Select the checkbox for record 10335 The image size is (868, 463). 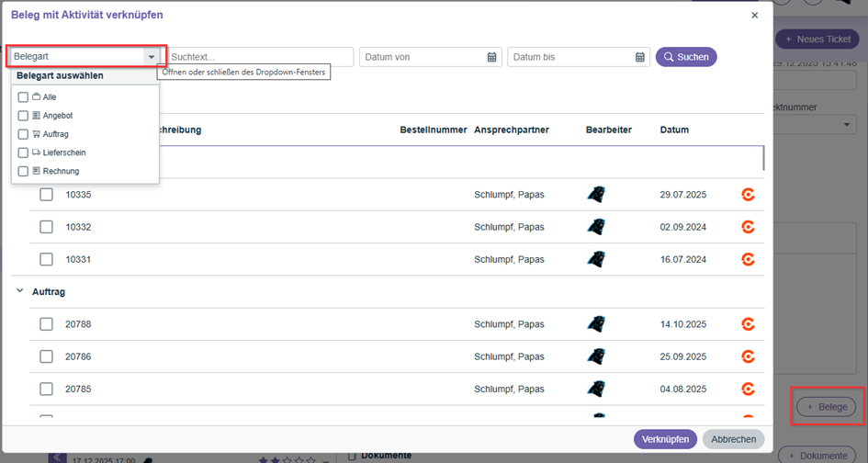click(46, 195)
